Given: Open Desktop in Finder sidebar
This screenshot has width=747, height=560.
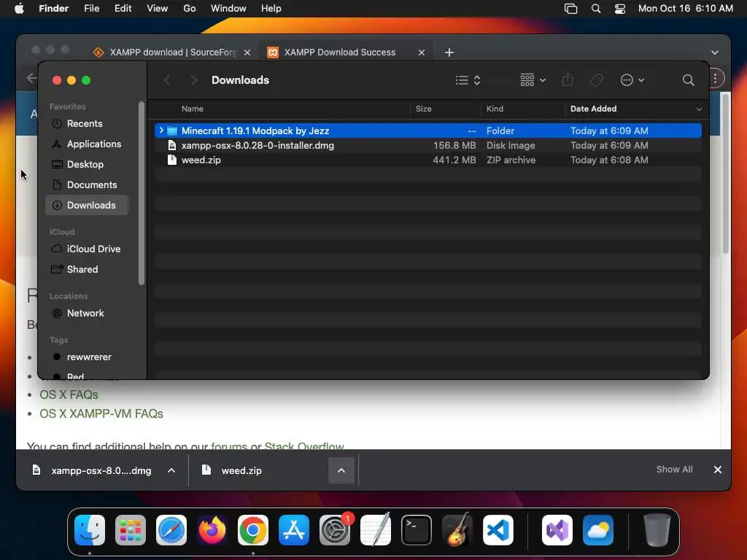Looking at the screenshot, I should (x=87, y=164).
